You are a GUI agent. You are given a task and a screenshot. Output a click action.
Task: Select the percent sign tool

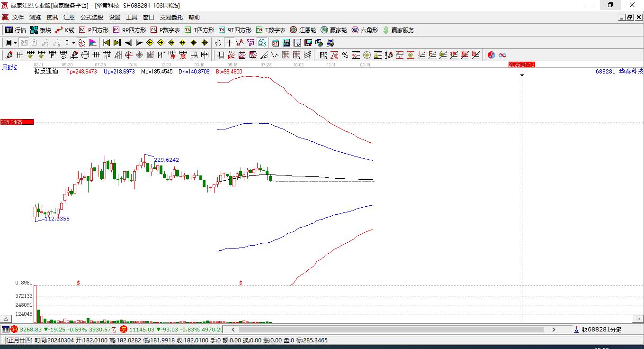pos(345,55)
